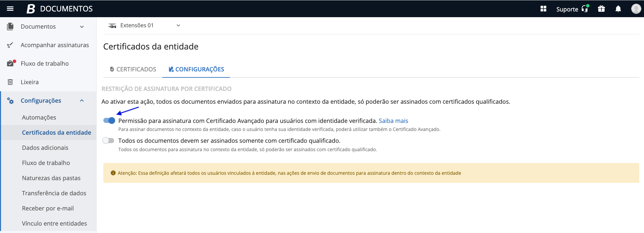Open the notifications bell
The image size is (644, 233).
coord(618,9)
